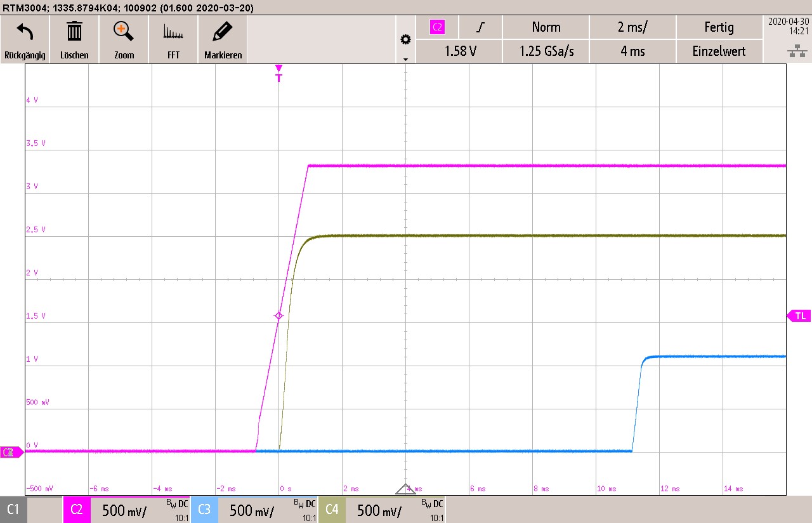Viewport: 812px width, 523px height.
Task: Edit the 4 ms horizontal position
Action: pyautogui.click(x=633, y=51)
